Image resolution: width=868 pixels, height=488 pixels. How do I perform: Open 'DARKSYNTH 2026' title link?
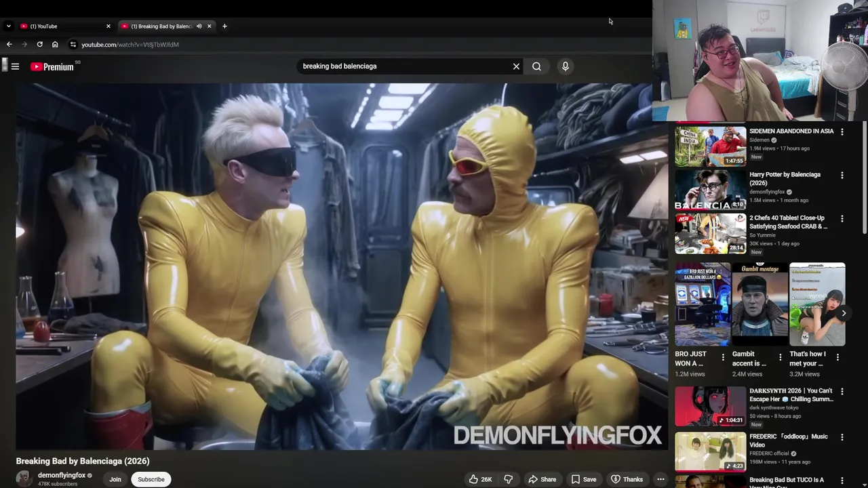pos(791,395)
